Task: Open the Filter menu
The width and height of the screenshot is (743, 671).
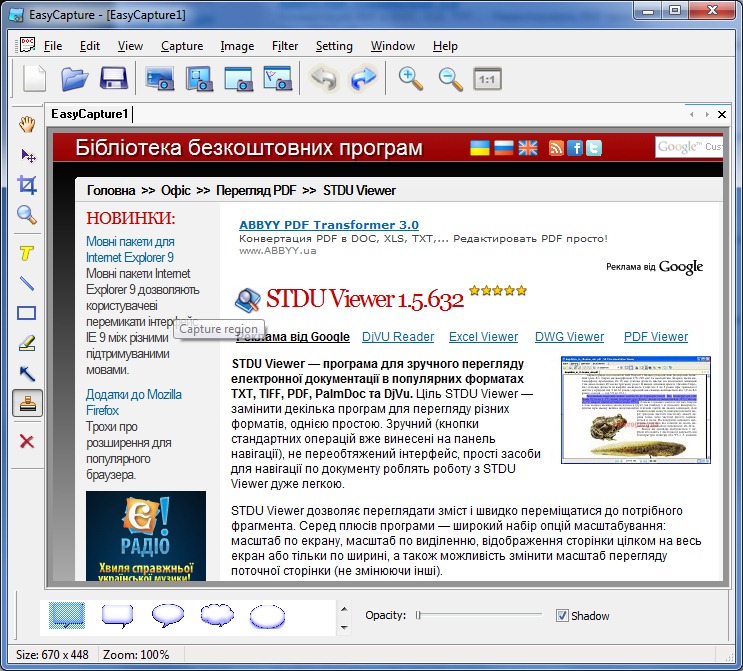Action: [x=284, y=46]
